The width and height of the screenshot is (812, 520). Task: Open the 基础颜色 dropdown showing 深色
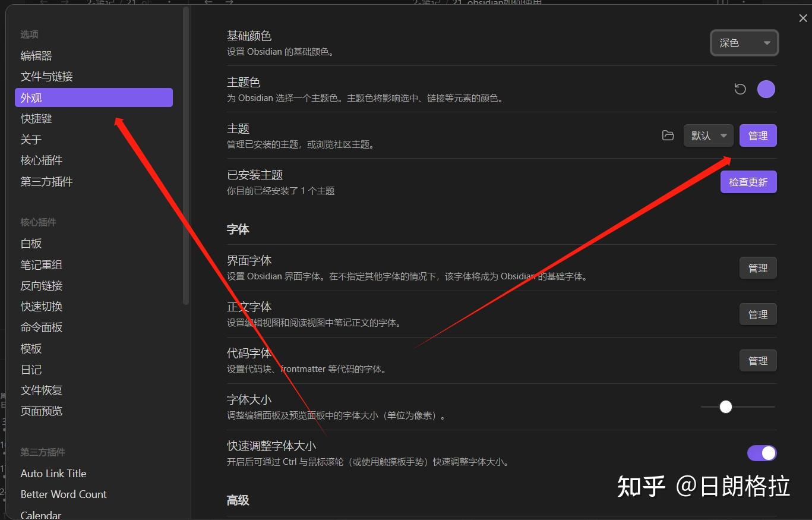pyautogui.click(x=744, y=42)
